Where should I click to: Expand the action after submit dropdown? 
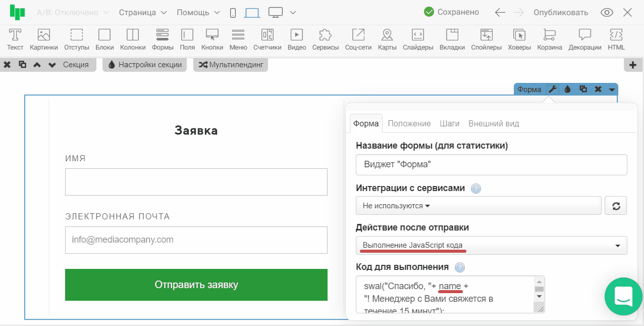[491, 246]
